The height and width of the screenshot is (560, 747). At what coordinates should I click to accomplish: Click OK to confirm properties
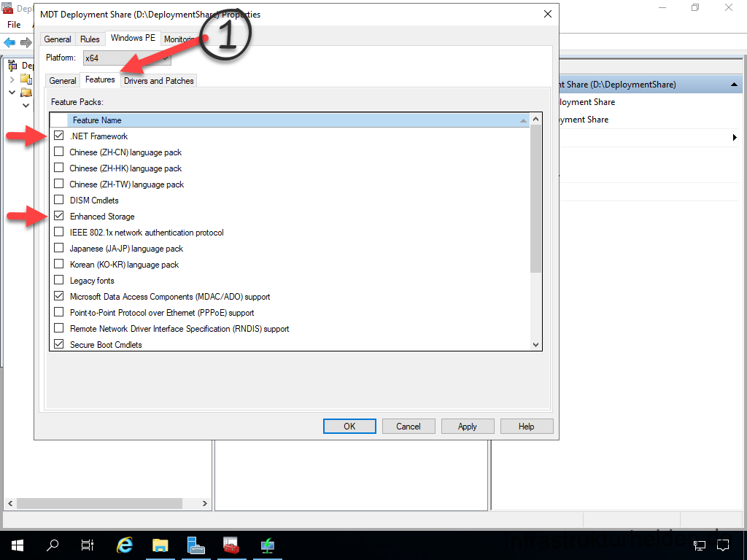click(x=349, y=426)
